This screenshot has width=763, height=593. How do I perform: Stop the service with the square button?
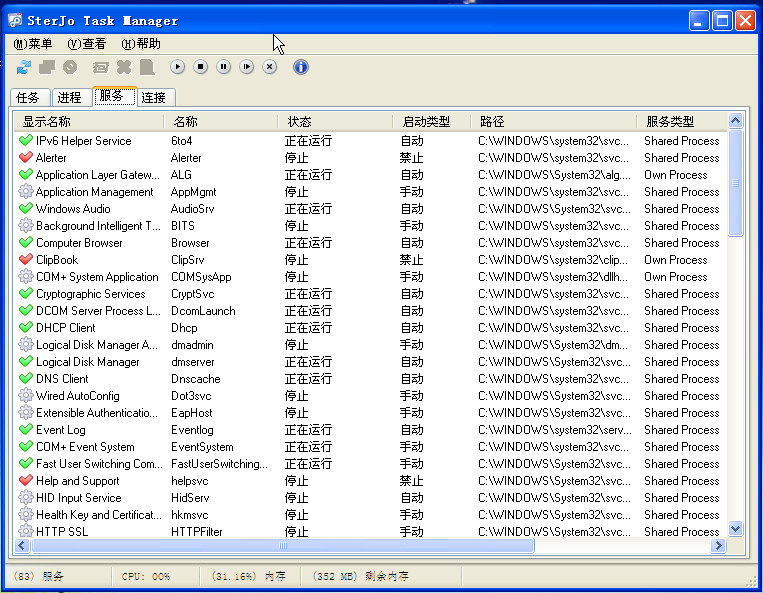point(200,67)
